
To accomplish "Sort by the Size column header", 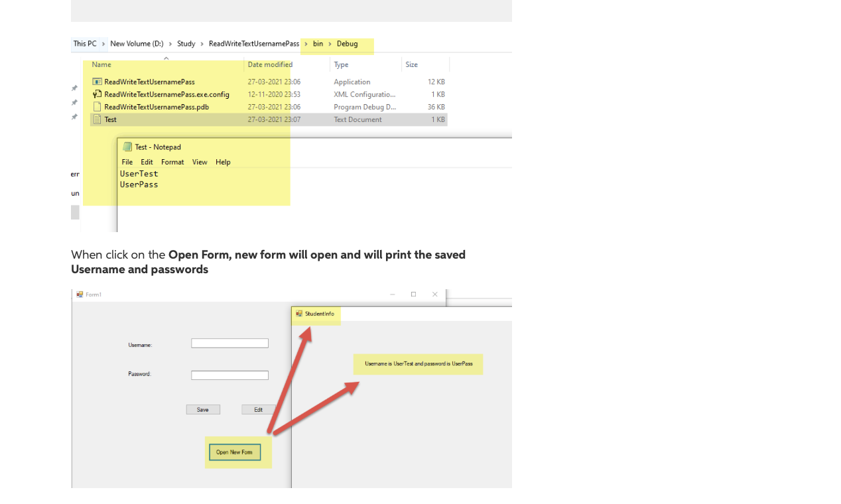I will (x=412, y=64).
